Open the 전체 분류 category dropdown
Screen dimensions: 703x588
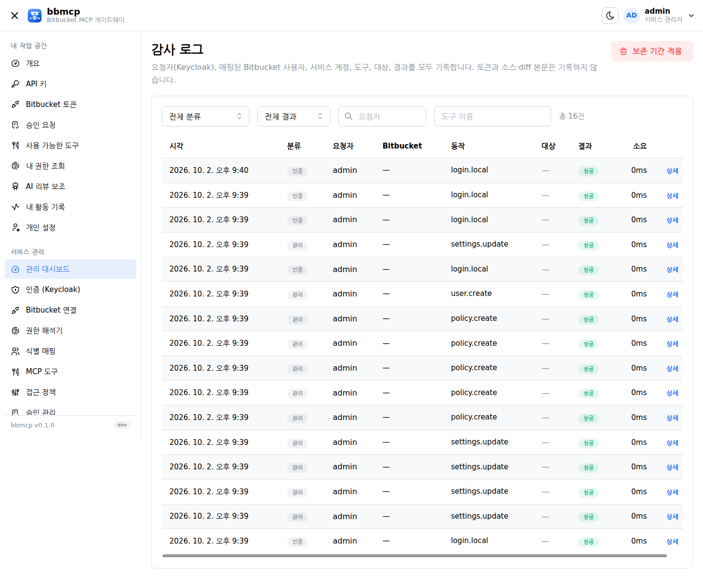(206, 116)
